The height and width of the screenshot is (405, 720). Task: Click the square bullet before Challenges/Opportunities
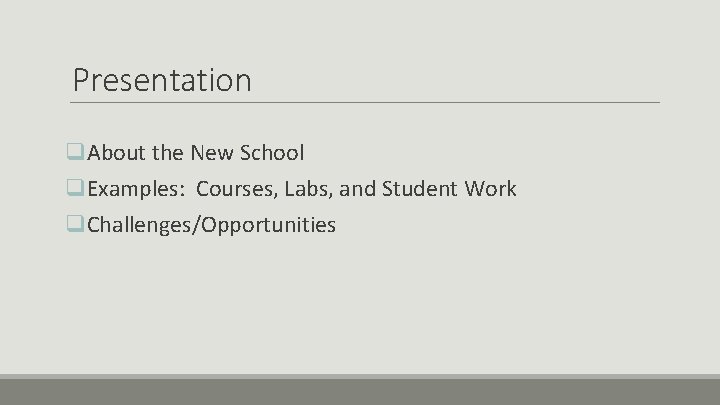click(77, 225)
